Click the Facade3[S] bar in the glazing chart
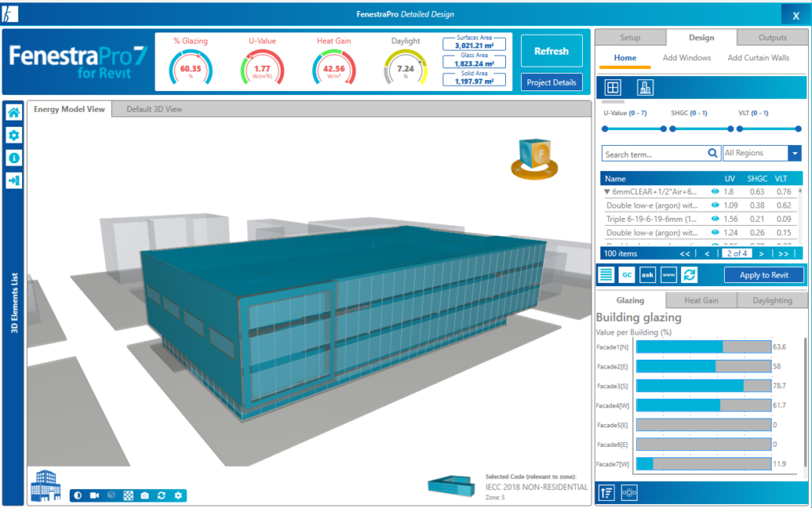The width and height of the screenshot is (812, 508). [703, 385]
